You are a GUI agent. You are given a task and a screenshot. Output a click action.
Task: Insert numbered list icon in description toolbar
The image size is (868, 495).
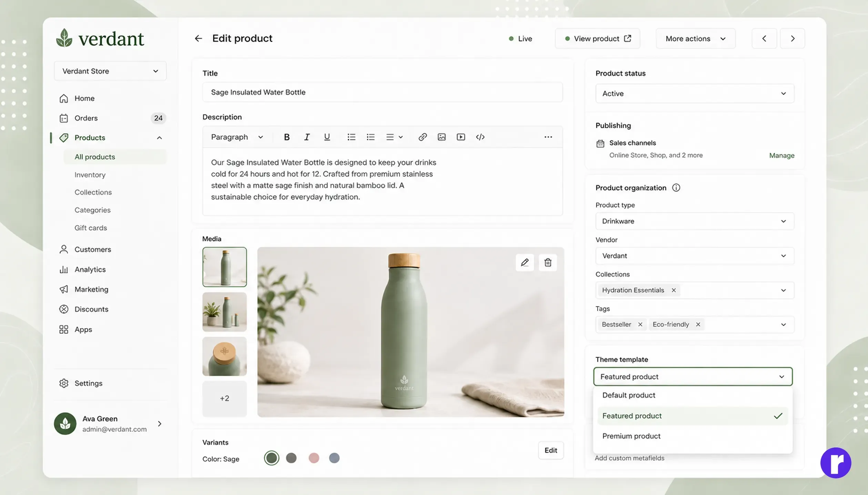click(x=371, y=137)
